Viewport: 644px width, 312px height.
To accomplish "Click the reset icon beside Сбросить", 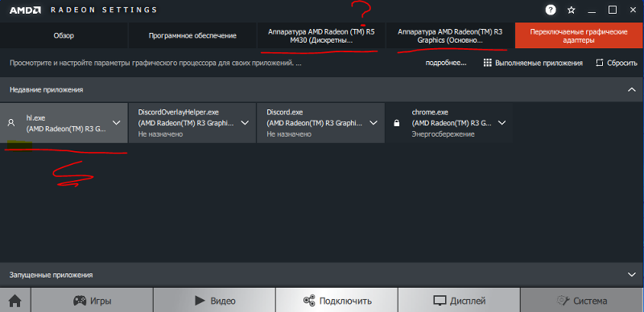I will click(x=599, y=63).
